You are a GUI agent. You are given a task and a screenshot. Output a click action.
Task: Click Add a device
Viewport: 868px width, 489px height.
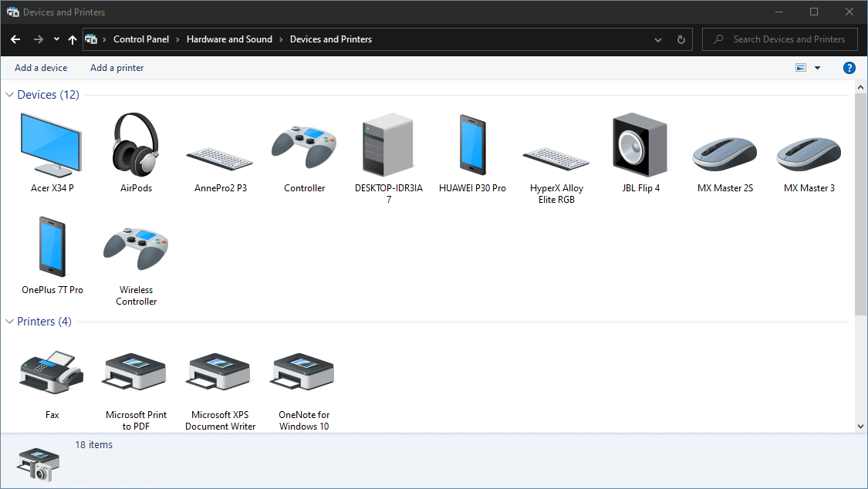point(41,67)
